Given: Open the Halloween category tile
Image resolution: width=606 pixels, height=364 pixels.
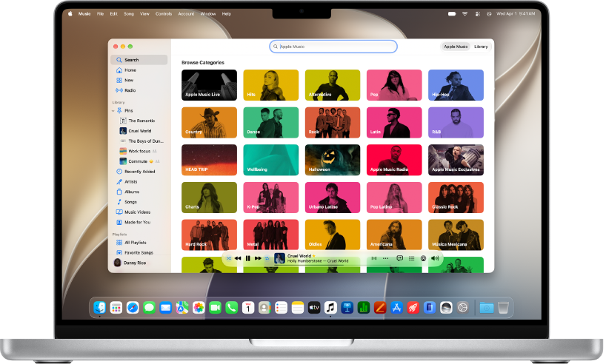Looking at the screenshot, I should pos(333,160).
